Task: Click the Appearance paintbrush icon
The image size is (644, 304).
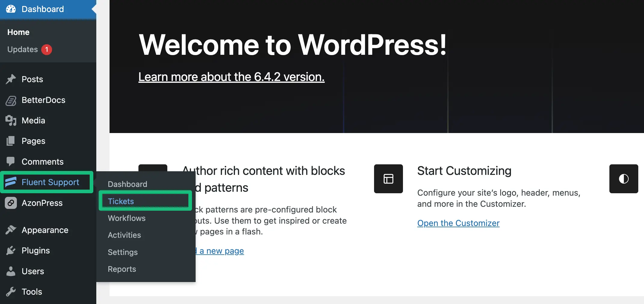Action: coord(11,230)
